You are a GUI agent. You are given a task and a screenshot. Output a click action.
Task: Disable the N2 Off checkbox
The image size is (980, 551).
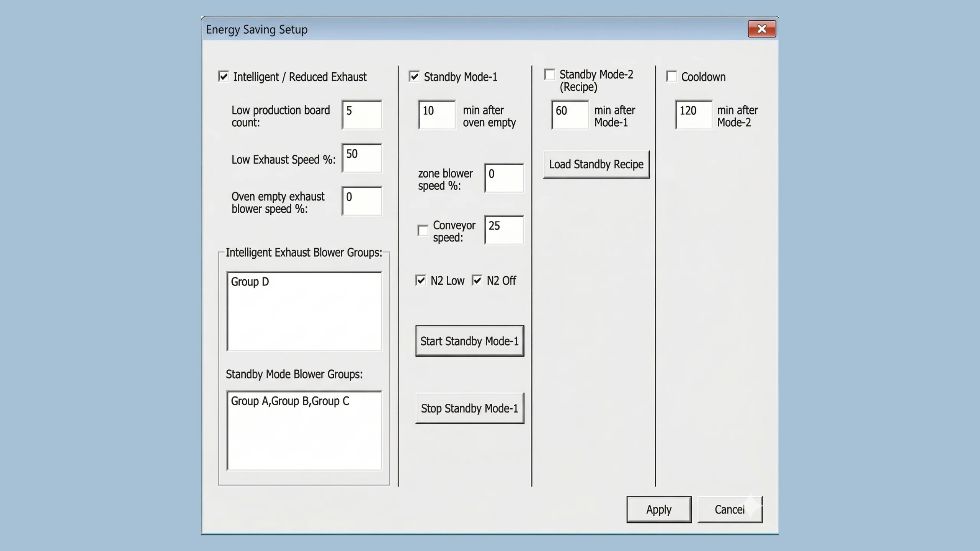tap(477, 280)
